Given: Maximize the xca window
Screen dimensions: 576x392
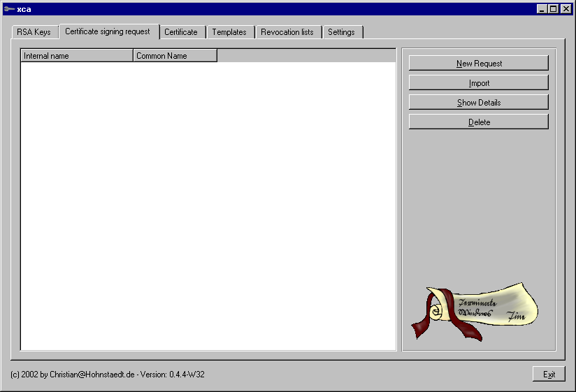Looking at the screenshot, I should coord(554,9).
